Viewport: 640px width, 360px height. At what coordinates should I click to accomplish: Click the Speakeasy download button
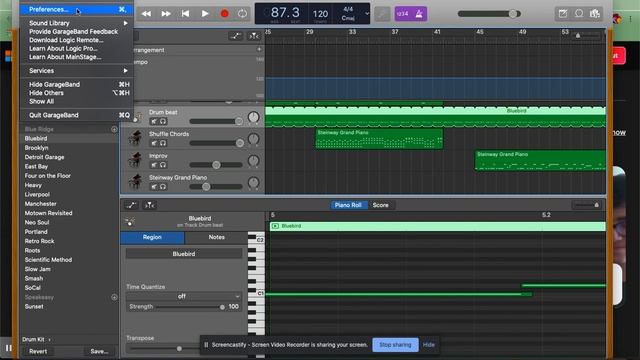(x=114, y=297)
